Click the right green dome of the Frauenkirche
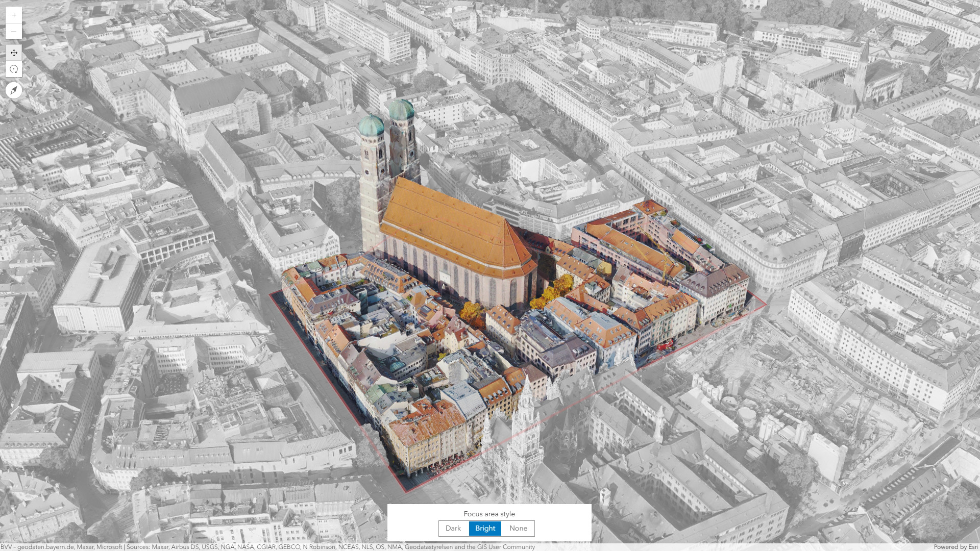This screenshot has height=551, width=980. tap(401, 109)
